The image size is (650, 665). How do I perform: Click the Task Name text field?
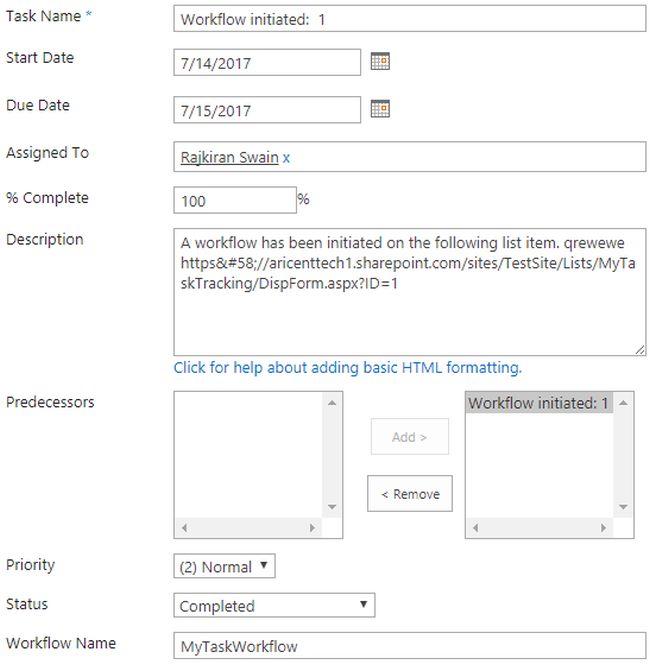point(410,19)
